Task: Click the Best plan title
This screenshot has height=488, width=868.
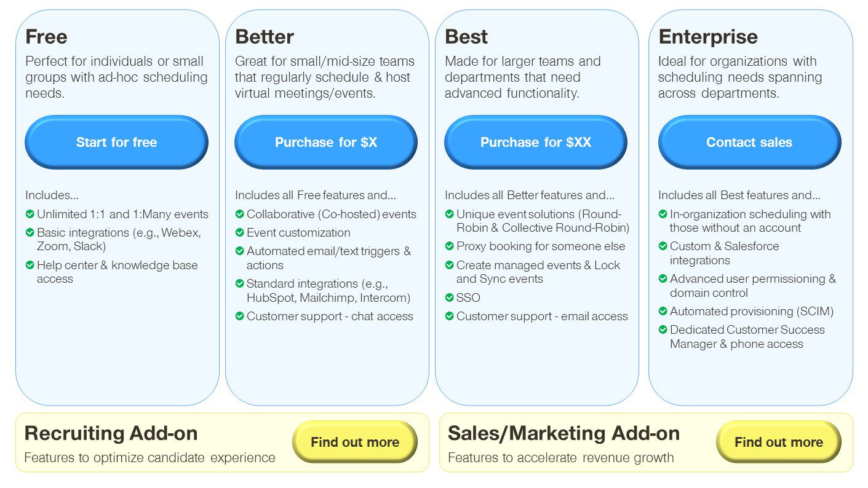Action: [x=466, y=37]
